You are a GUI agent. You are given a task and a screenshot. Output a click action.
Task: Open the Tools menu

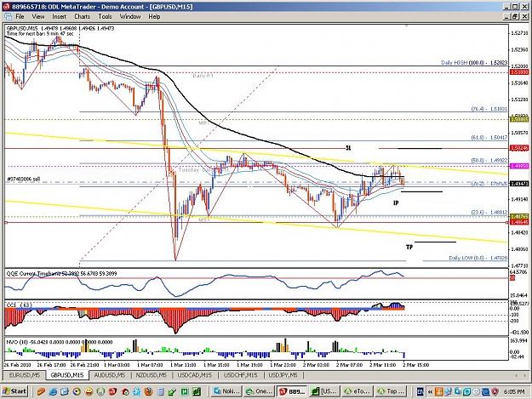(x=105, y=16)
